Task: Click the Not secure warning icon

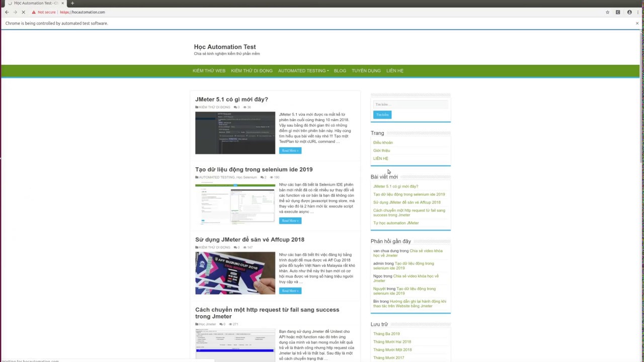Action: 34,12
